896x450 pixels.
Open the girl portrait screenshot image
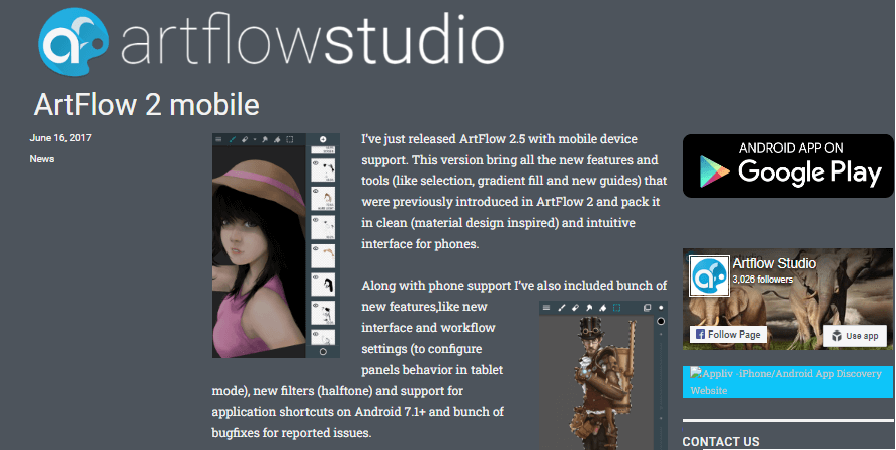(276, 246)
